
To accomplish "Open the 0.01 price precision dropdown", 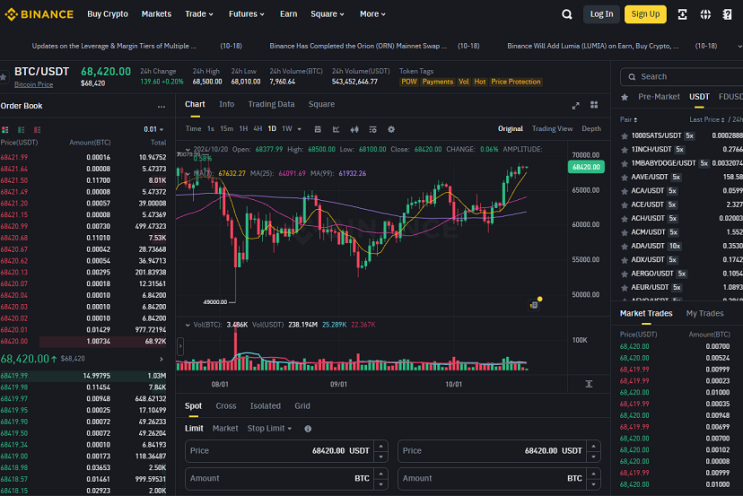I will point(154,129).
